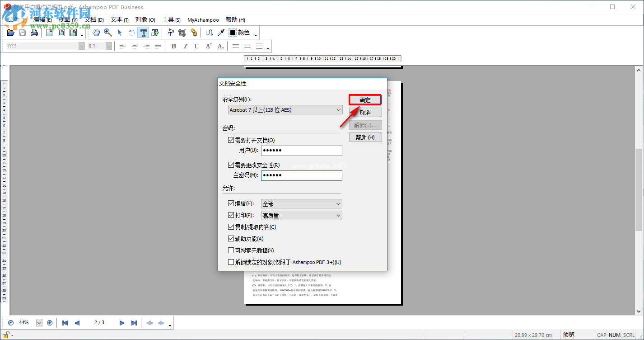Open the Acrobat 7 以上(128 位 AES) dropdown
This screenshot has height=340, width=644.
(338, 109)
